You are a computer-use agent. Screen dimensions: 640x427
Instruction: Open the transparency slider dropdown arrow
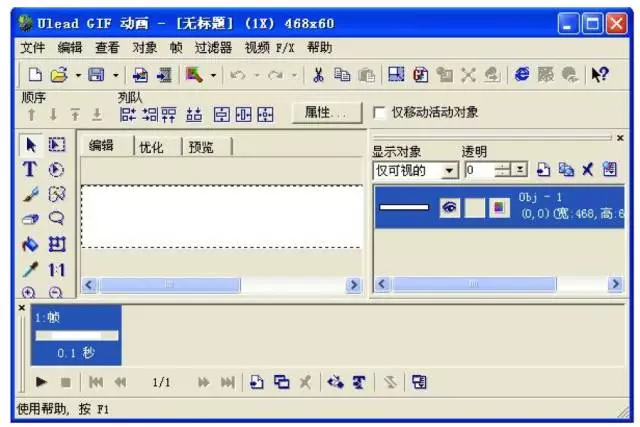520,169
